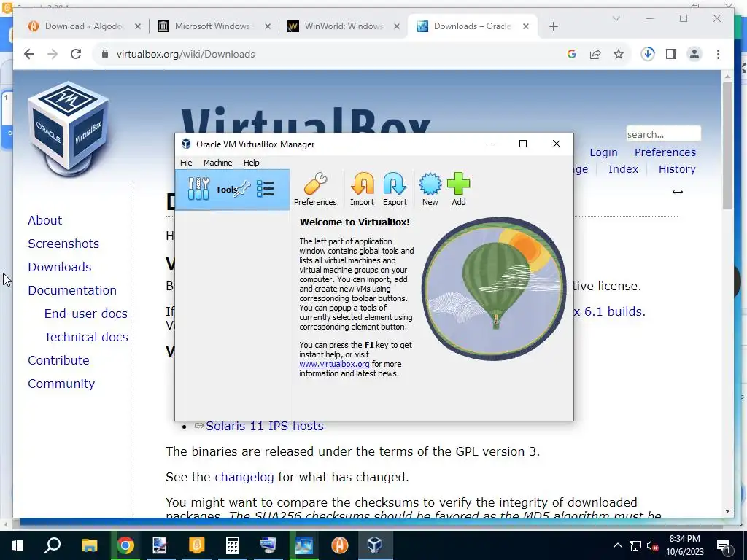The width and height of the screenshot is (747, 560).
Task: Click the Chrome taskbar icon
Action: click(125, 545)
